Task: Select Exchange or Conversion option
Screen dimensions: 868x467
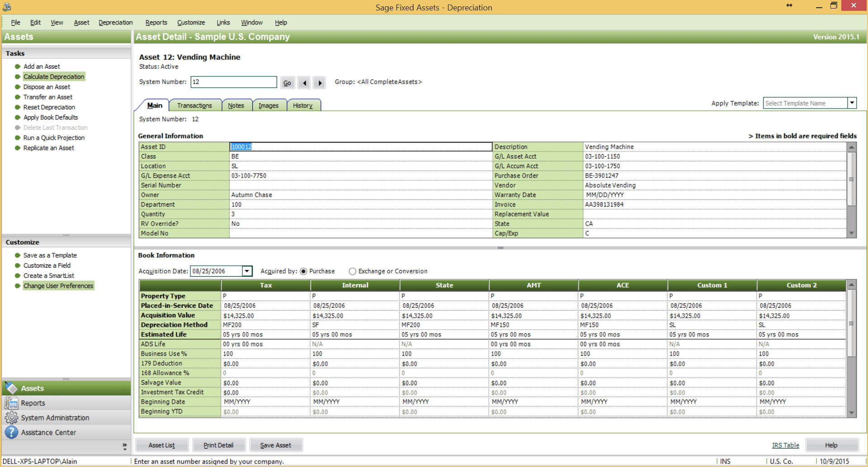Action: click(x=353, y=271)
